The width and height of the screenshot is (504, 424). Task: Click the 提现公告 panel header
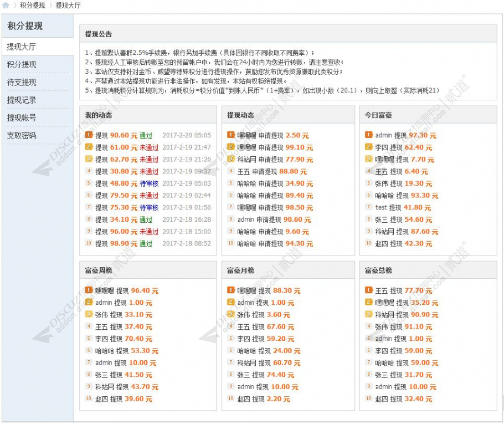(288, 34)
